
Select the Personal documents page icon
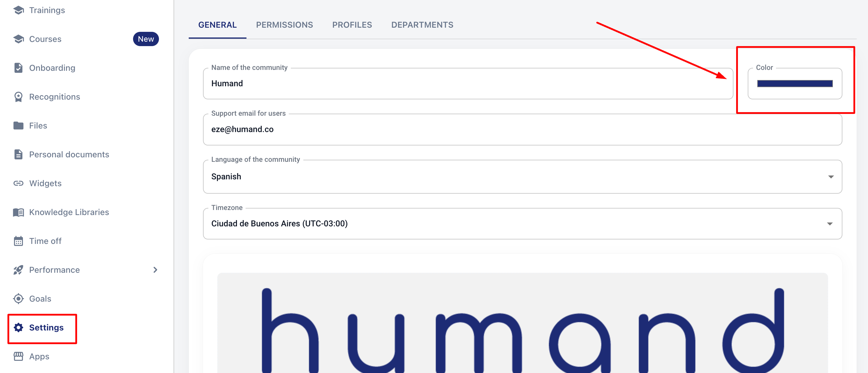(18, 154)
